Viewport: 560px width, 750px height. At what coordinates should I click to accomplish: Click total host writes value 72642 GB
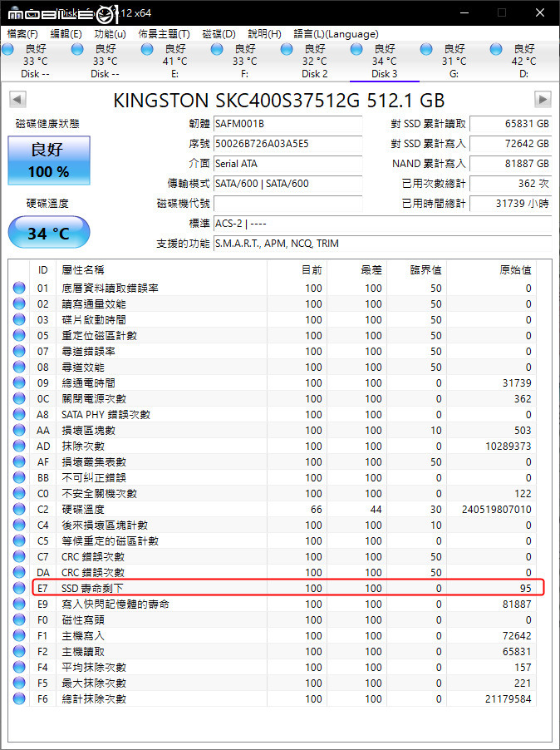point(511,144)
